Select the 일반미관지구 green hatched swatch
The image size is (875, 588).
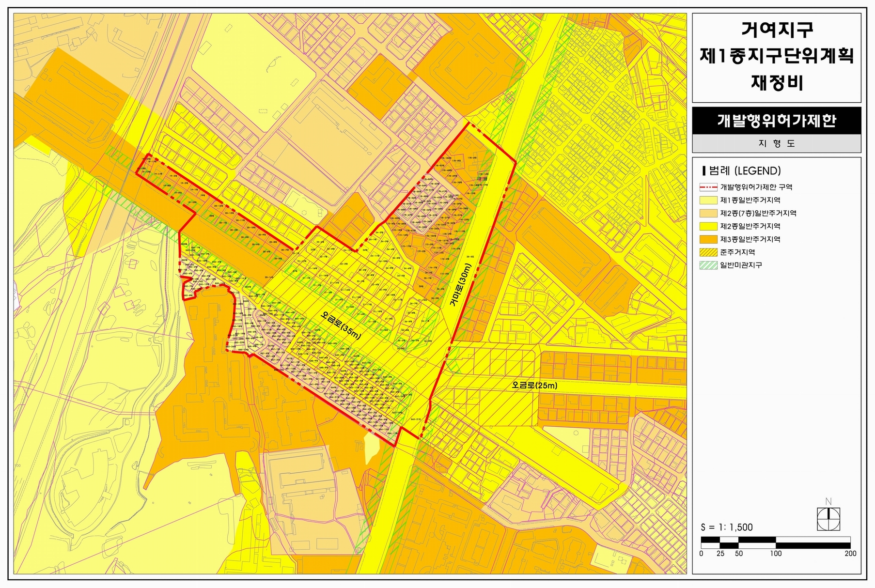pos(708,265)
